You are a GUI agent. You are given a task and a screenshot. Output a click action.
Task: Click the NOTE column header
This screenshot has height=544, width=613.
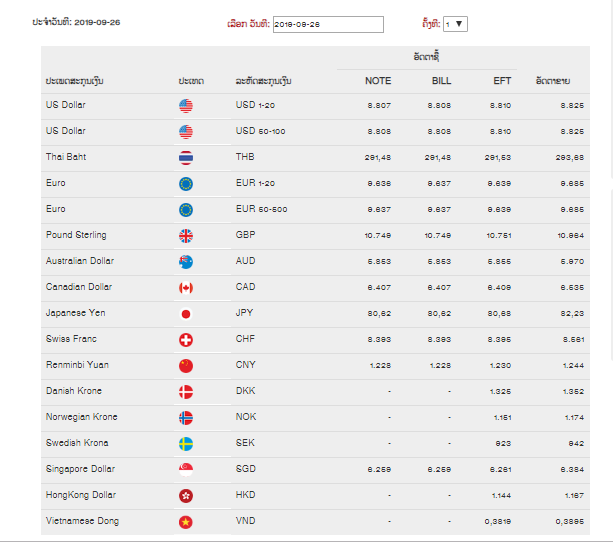pyautogui.click(x=378, y=81)
